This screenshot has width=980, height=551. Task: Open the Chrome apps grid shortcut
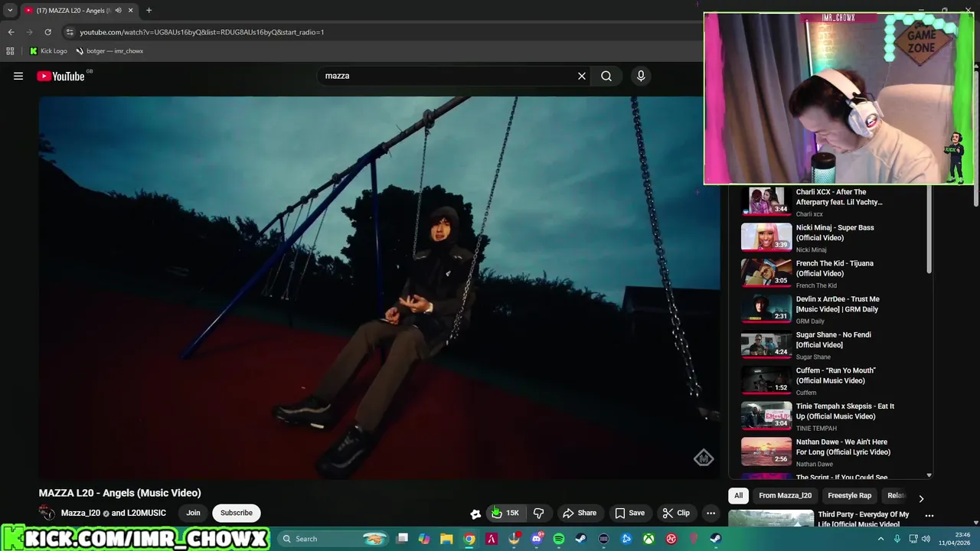click(x=10, y=51)
